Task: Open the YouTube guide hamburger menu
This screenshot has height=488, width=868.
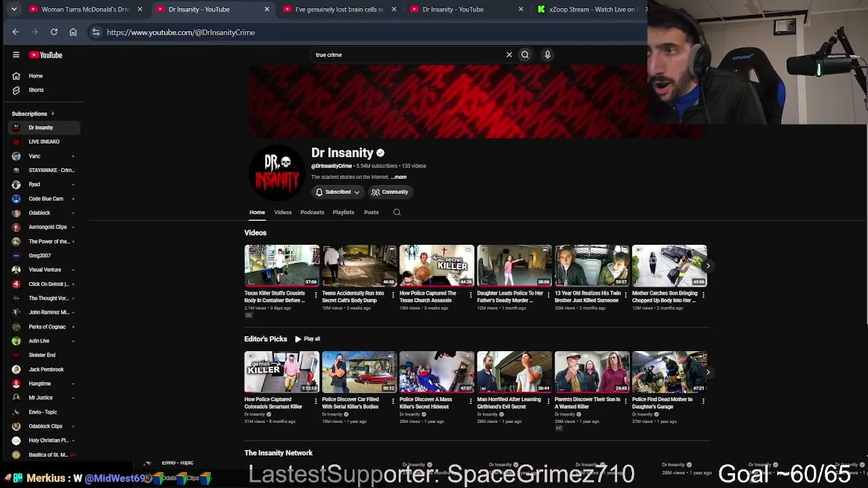Action: pos(16,55)
